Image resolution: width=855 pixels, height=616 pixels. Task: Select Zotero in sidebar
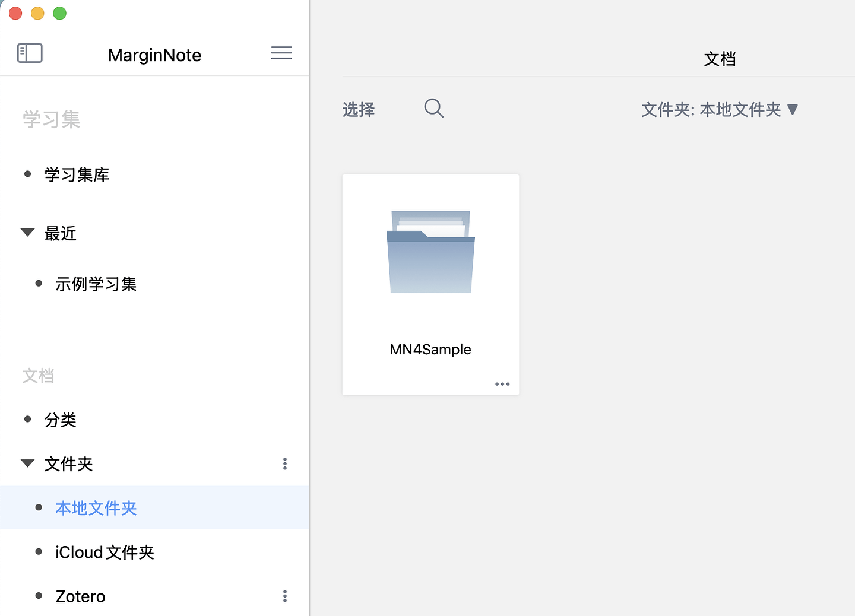[x=80, y=596]
